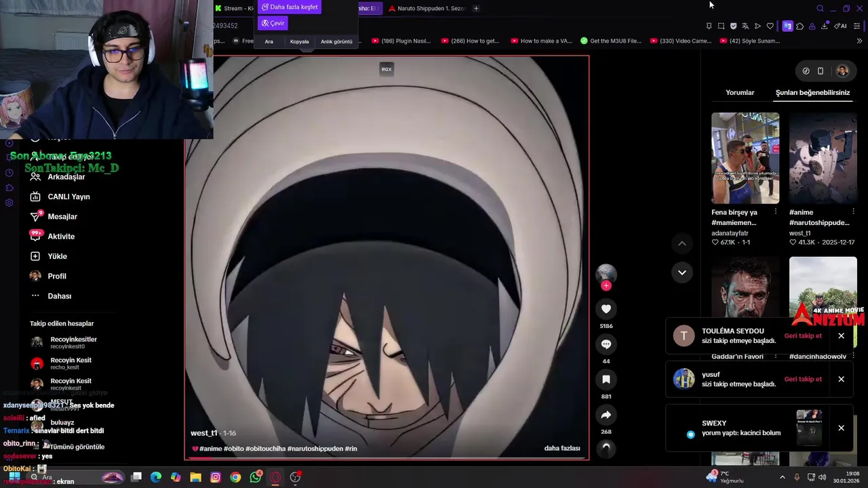This screenshot has height=488, width=868.
Task: Open the comments bubble showing 44
Action: 606,344
